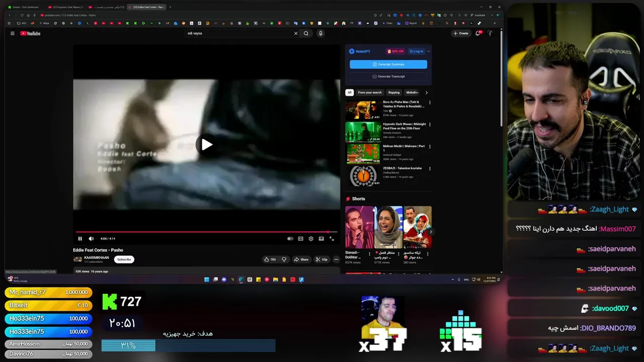Like the video with 703 likes
This screenshot has height=362, width=644.
pos(270,259)
